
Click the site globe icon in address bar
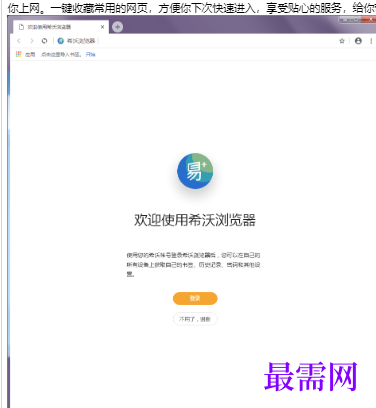(61, 41)
